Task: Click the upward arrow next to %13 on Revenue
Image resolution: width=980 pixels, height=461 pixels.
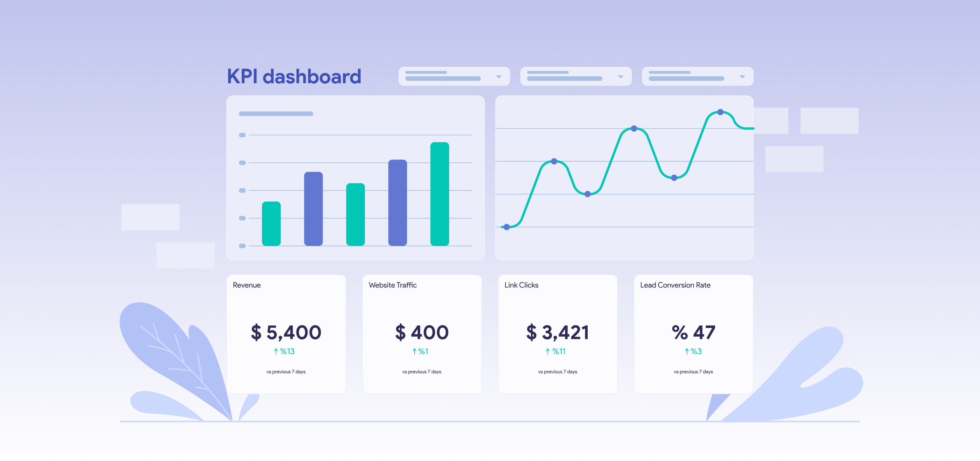Action: (275, 351)
